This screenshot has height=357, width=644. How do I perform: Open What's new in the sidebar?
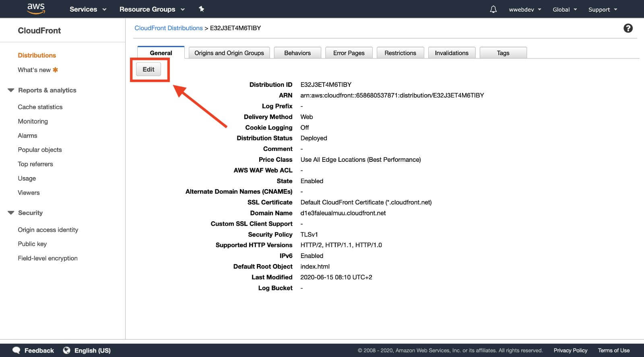click(x=34, y=70)
